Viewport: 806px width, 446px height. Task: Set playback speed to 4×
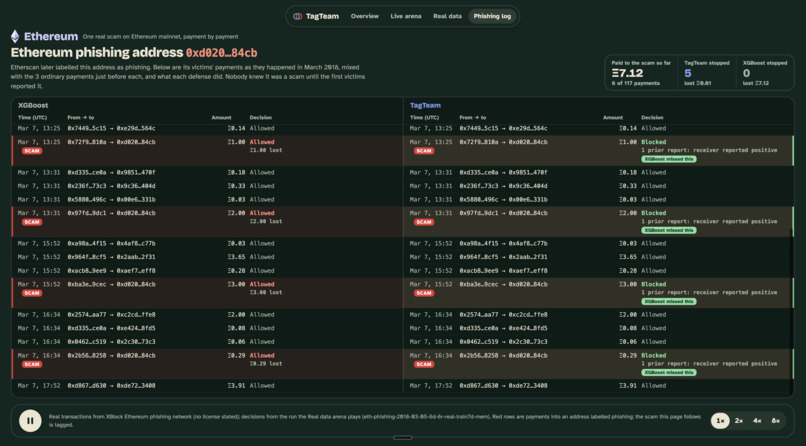(757, 421)
